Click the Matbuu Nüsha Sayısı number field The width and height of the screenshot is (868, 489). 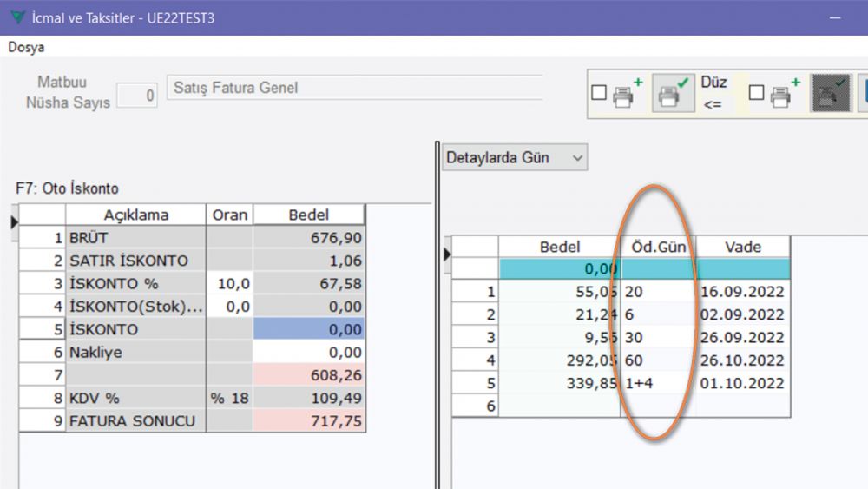click(x=137, y=95)
